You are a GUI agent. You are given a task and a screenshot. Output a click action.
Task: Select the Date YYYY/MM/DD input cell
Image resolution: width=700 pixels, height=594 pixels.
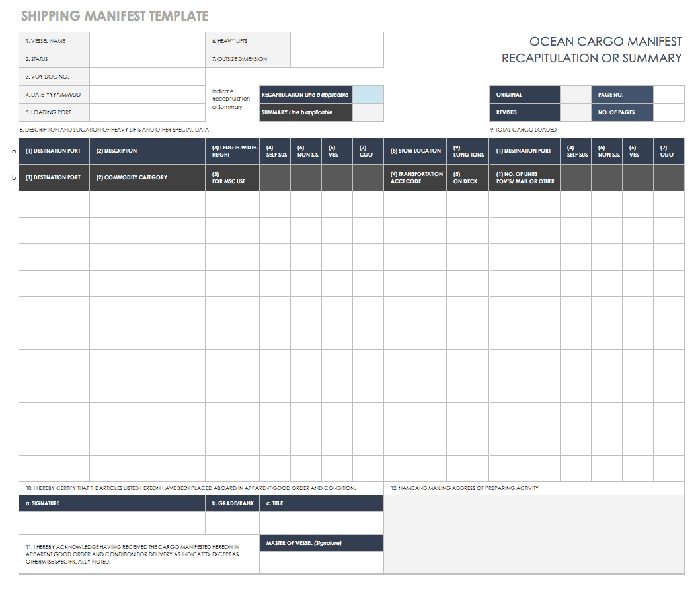click(147, 95)
